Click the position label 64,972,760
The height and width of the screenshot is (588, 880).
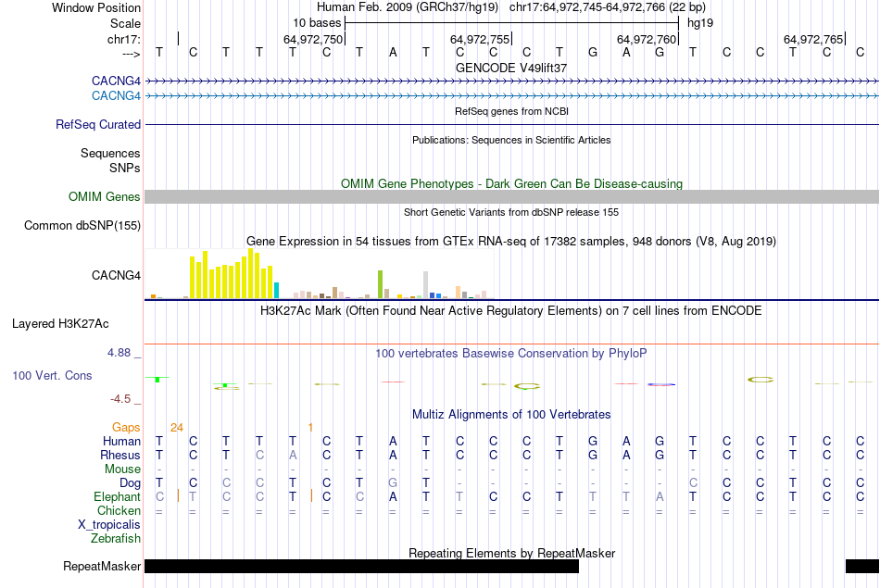pyautogui.click(x=647, y=39)
